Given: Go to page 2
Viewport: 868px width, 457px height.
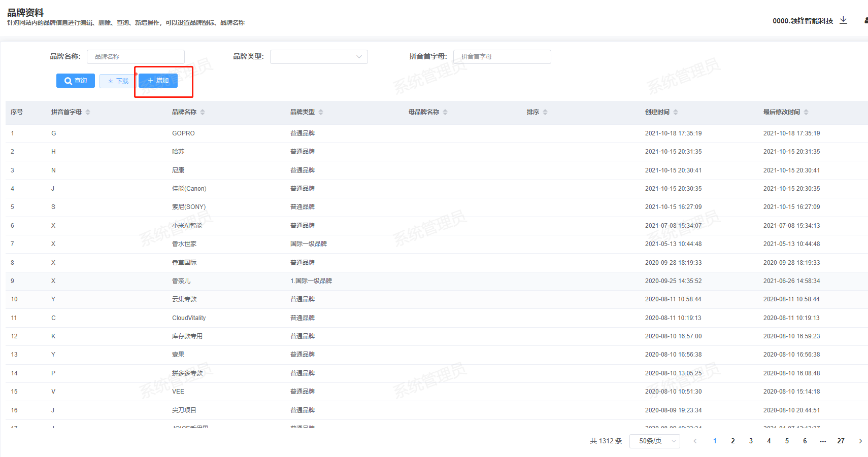Looking at the screenshot, I should tap(733, 441).
